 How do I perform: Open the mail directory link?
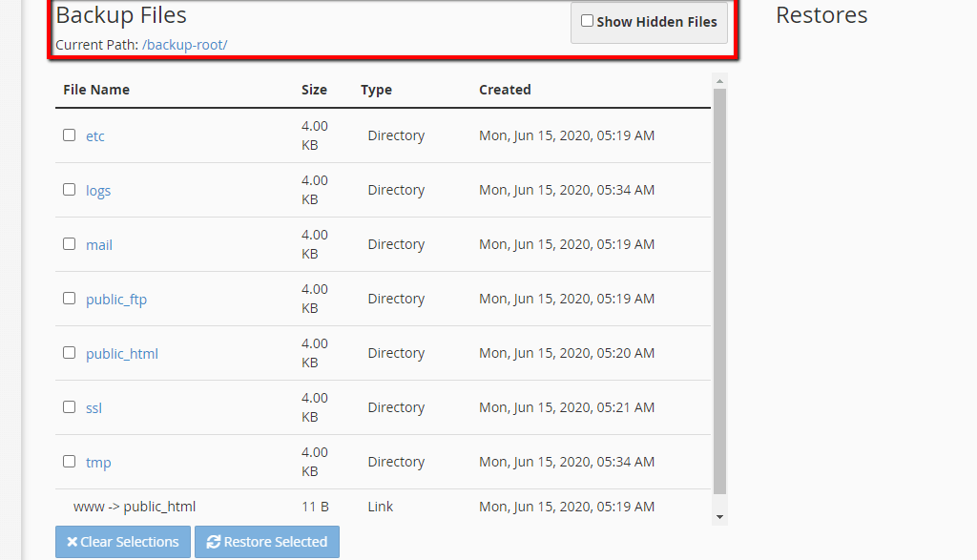99,245
